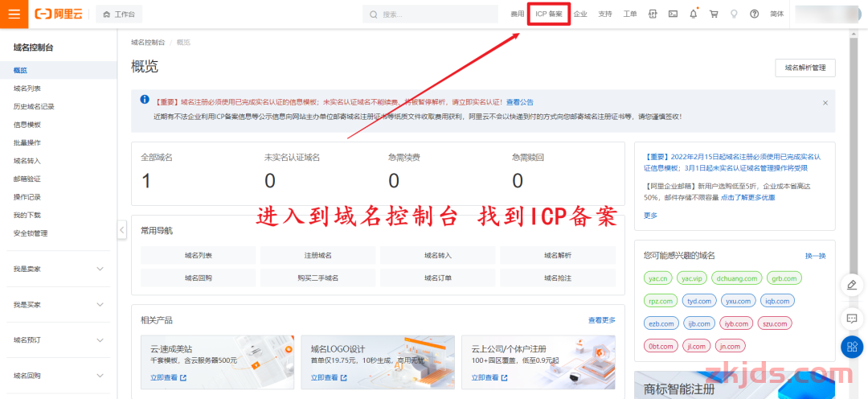Click the 域名解析管理 button

805,68
